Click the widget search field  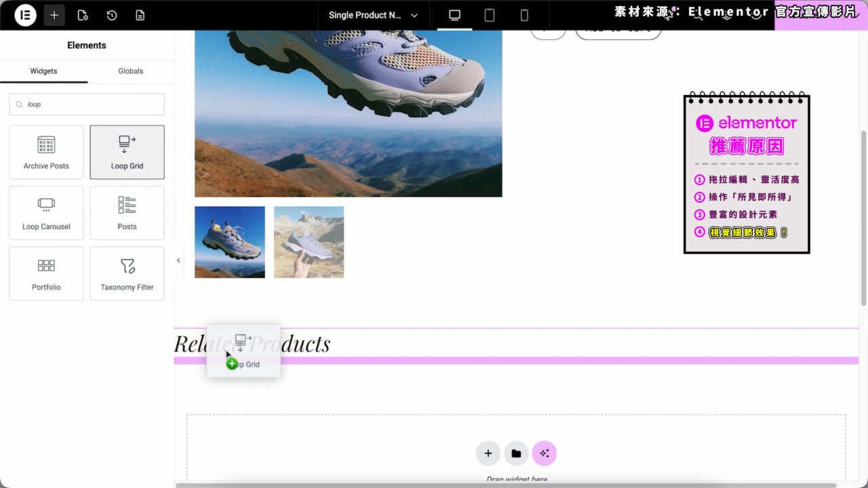[x=87, y=104]
